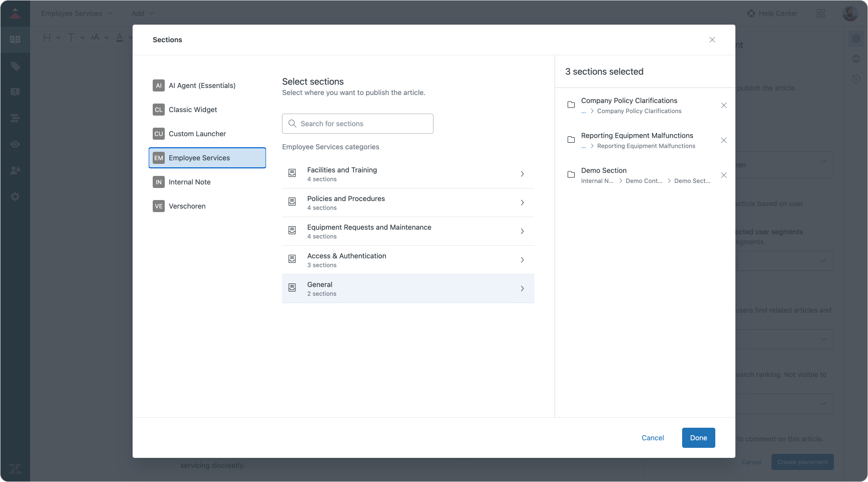Focus the Search for sections field
Viewport: 868px width, 482px height.
[x=364, y=124]
